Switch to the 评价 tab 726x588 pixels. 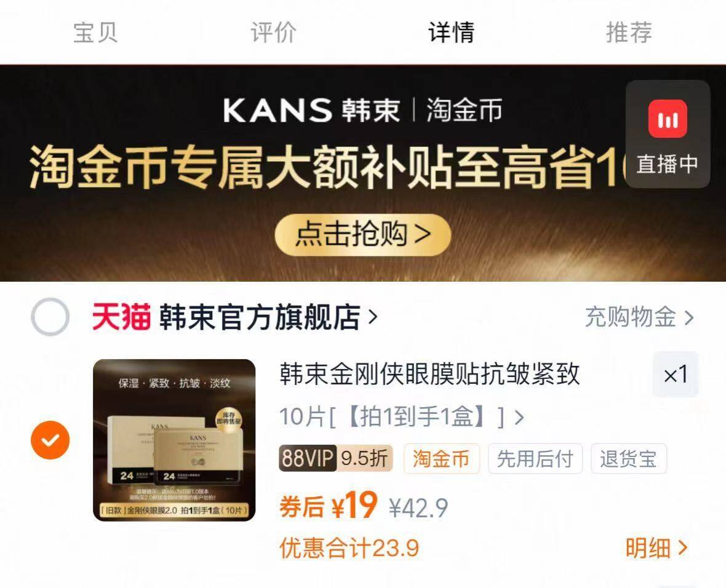pyautogui.click(x=274, y=33)
